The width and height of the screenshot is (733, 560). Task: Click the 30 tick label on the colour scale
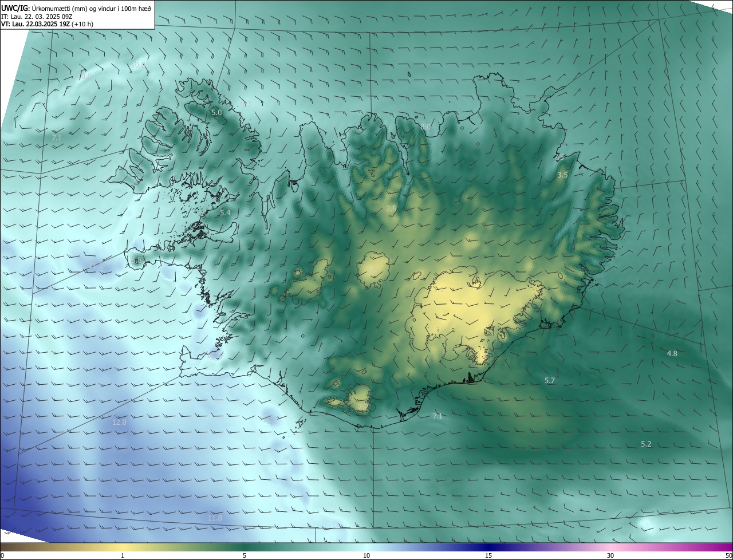[610, 555]
